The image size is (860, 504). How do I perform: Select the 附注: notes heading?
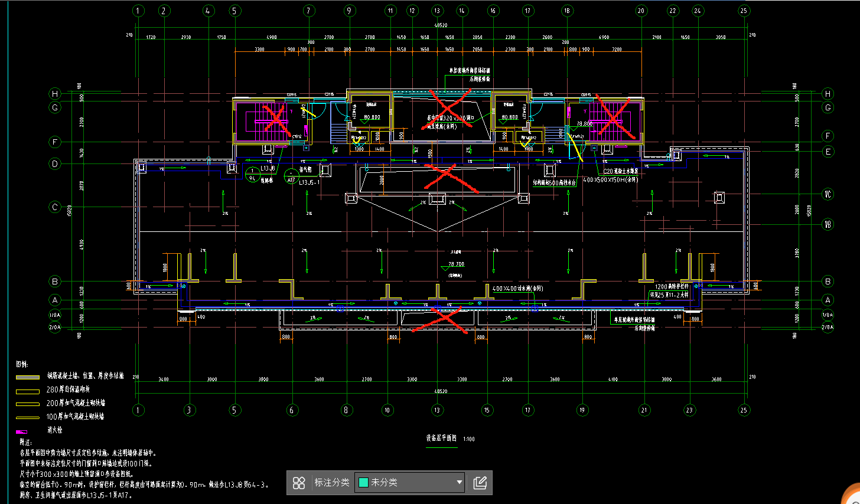pos(25,442)
